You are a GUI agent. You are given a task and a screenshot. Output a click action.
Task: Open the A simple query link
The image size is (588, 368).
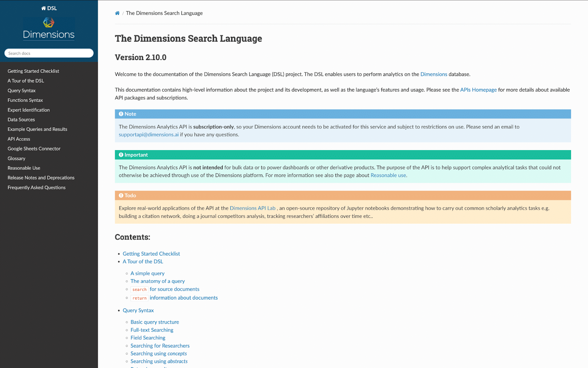point(147,273)
